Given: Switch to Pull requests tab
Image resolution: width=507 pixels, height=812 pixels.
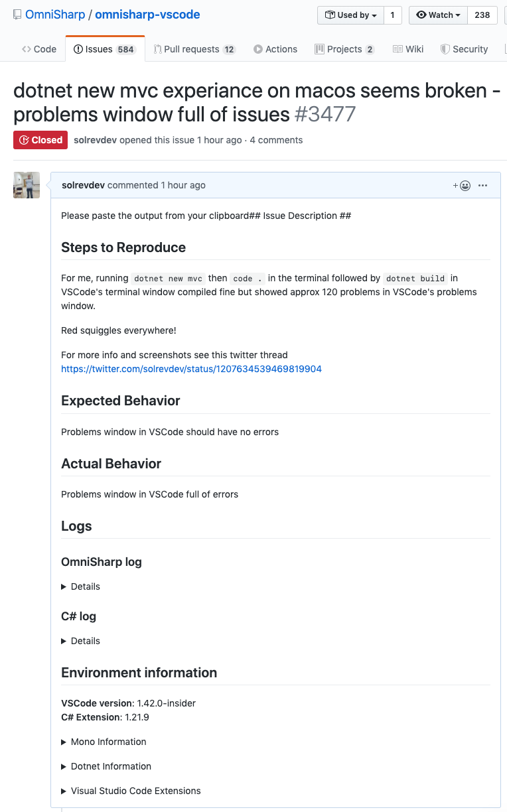Looking at the screenshot, I should pos(194,49).
